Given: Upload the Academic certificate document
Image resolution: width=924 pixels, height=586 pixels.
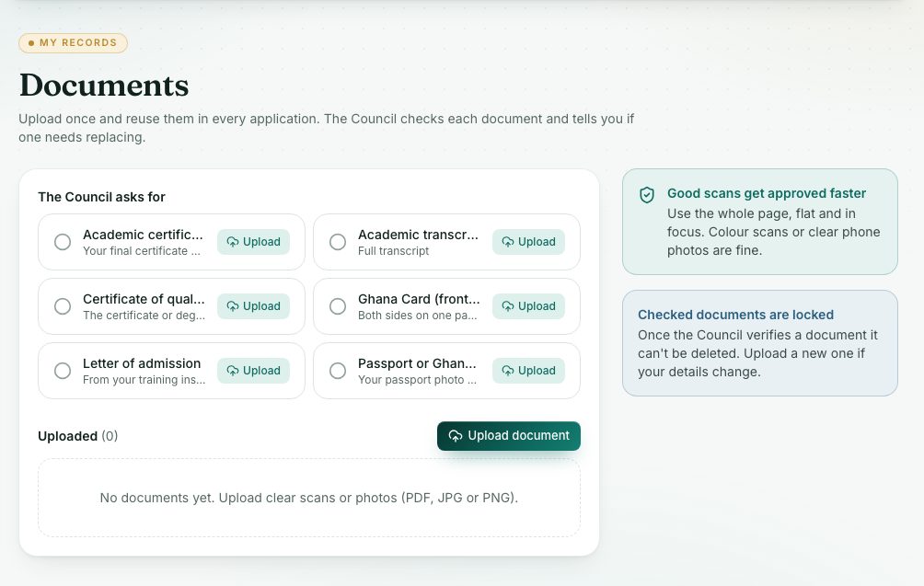Looking at the screenshot, I should [253, 242].
